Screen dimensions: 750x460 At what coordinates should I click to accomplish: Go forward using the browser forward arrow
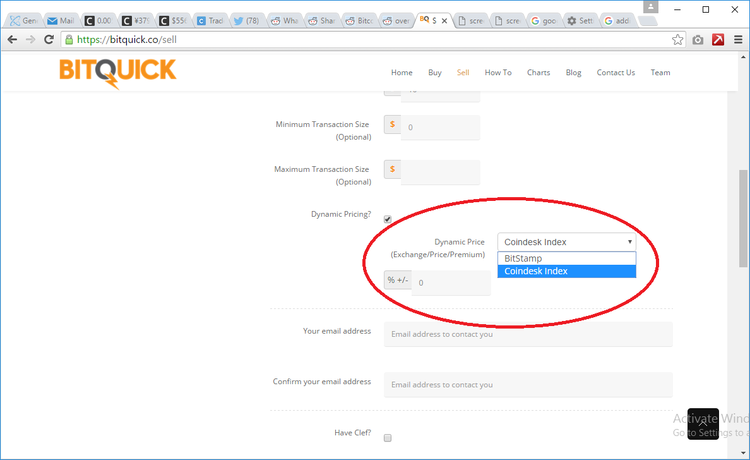[x=31, y=40]
